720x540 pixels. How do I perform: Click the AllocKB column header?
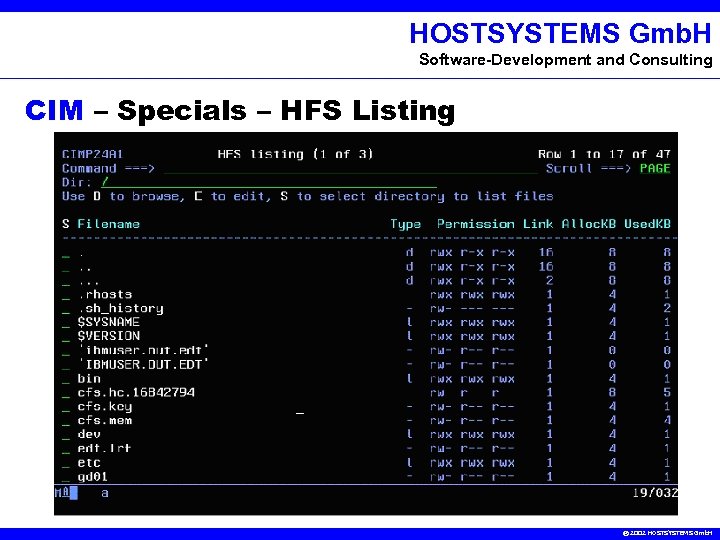pyautogui.click(x=588, y=224)
